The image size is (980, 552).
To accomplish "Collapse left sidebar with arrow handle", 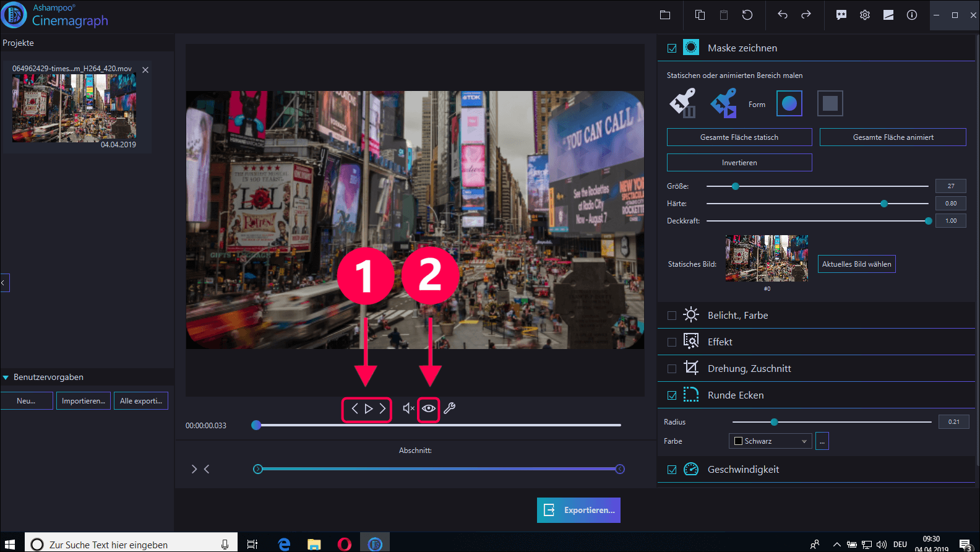I will coord(4,282).
